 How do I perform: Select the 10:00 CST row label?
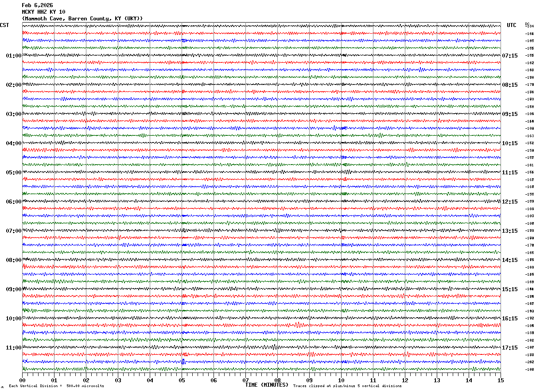click(14, 319)
